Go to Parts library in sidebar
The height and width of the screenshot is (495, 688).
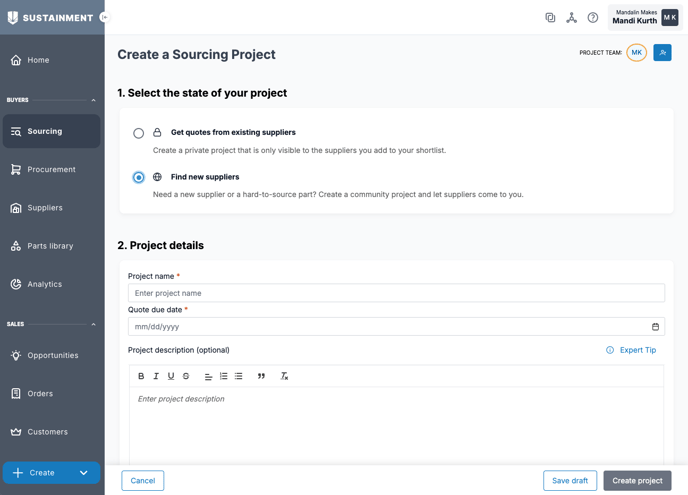[x=50, y=246]
